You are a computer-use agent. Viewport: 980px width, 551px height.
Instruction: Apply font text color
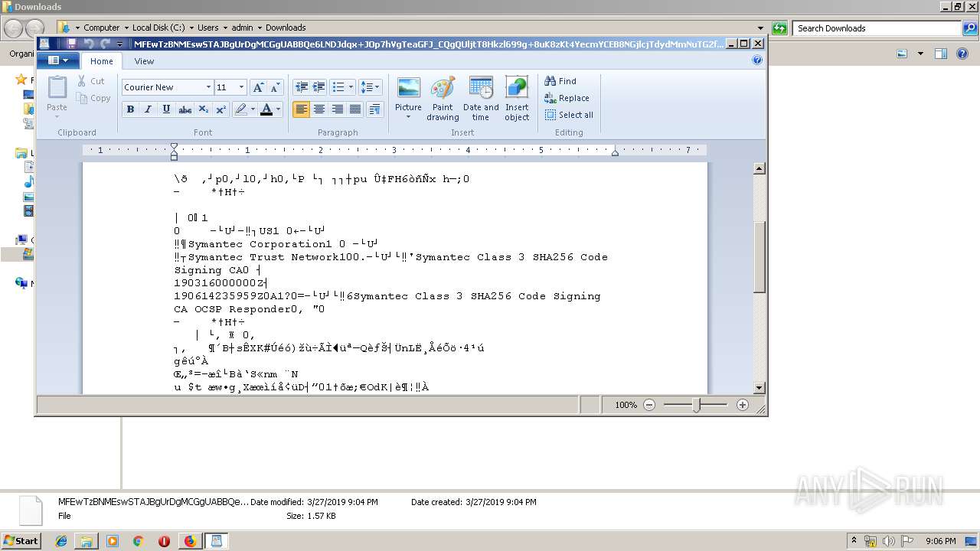pos(266,109)
